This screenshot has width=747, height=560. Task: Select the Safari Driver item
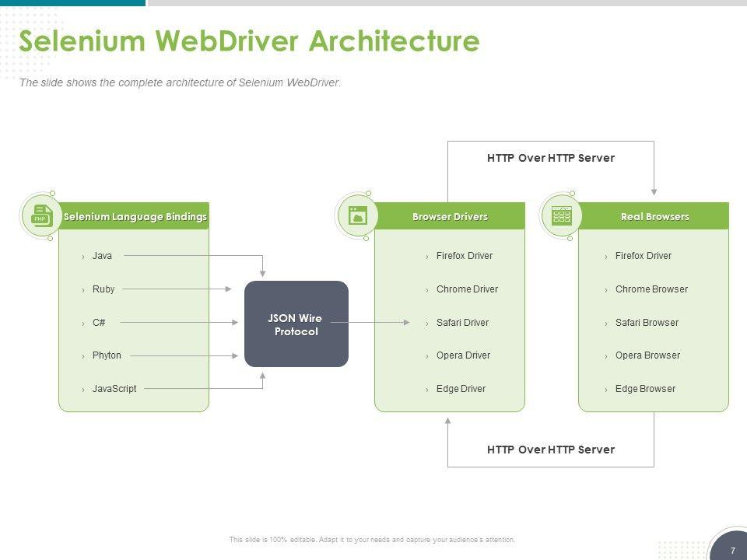point(462,322)
